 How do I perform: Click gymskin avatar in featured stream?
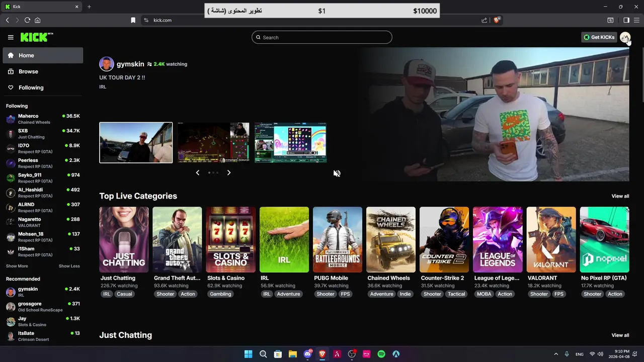107,64
